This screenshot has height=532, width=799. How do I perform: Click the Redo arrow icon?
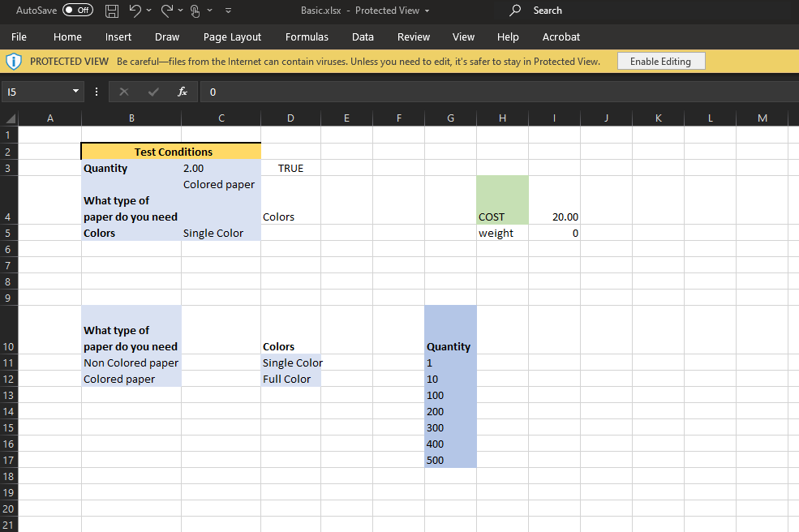coord(166,11)
